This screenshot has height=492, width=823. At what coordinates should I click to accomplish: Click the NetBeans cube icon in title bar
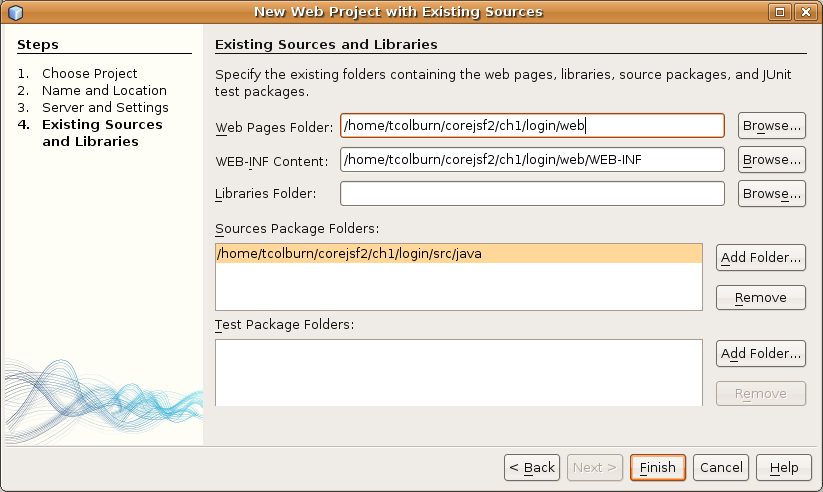coord(15,12)
